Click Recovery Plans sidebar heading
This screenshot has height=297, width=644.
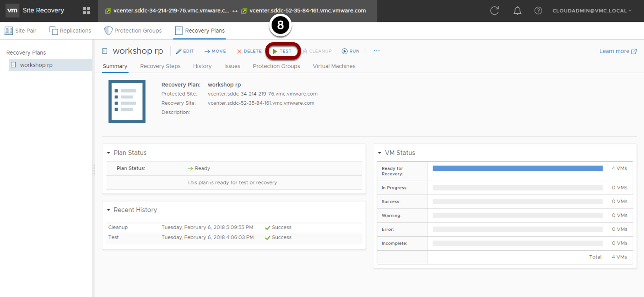(26, 53)
